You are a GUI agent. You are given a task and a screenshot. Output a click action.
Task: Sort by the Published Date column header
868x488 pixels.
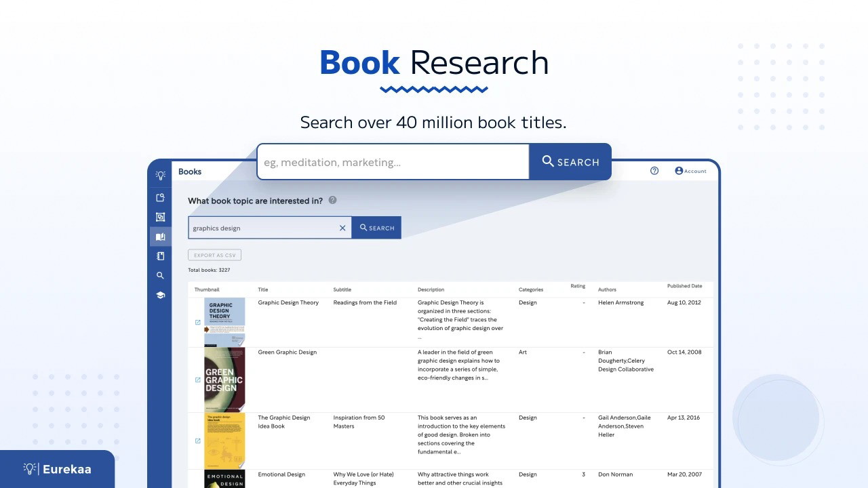pos(684,286)
